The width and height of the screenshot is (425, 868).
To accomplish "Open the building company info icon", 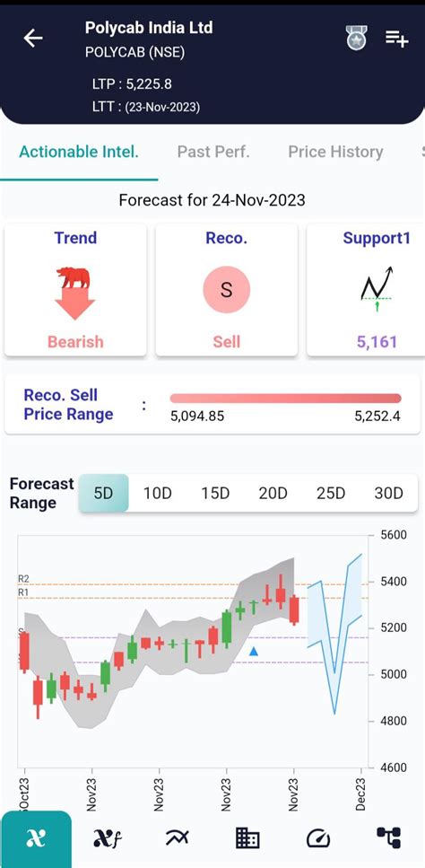I will click(247, 838).
